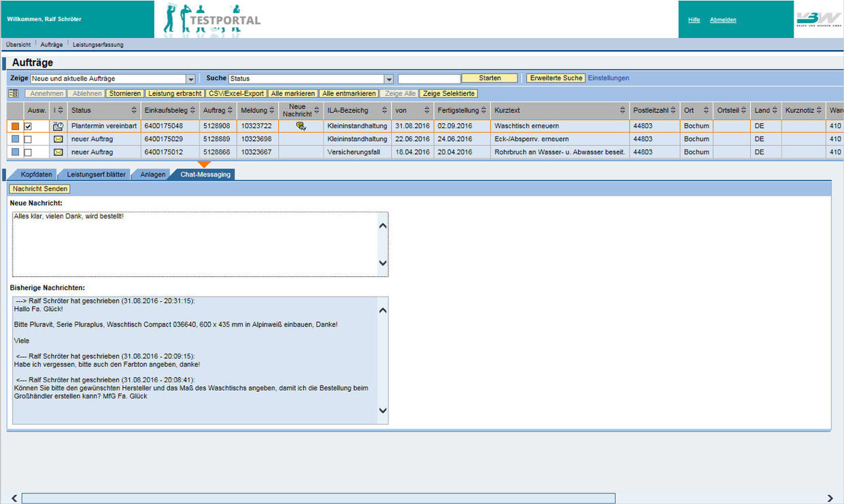Screen dimensions: 844x504
Task: Click the calendar status icon for Plantermin vereinbart
Action: [58, 126]
